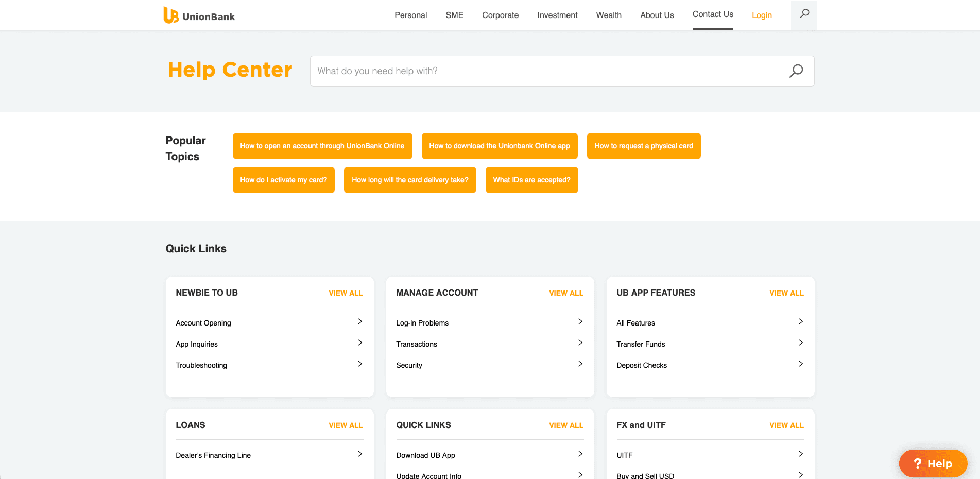Go to Contact Us page
The height and width of the screenshot is (479, 980).
(x=713, y=14)
